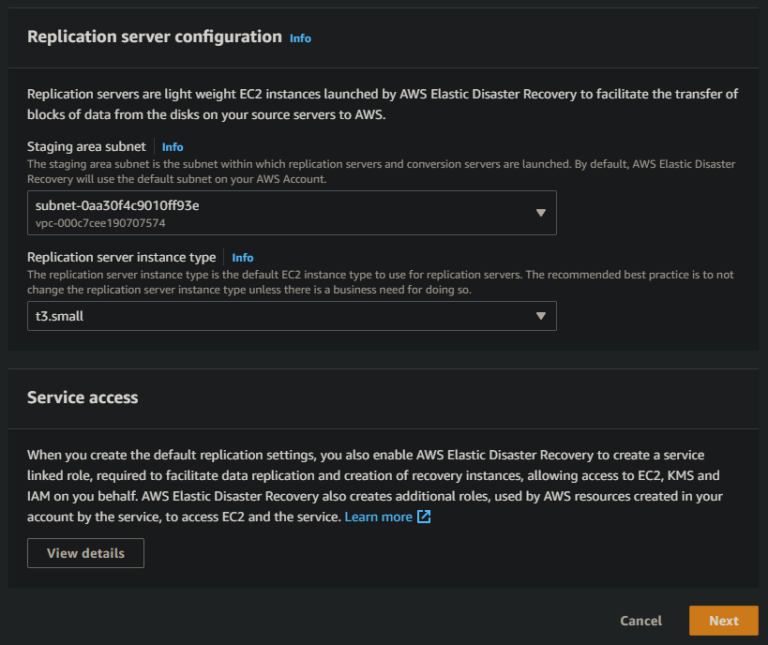Click the replication servers intro description text
The width and height of the screenshot is (768, 645).
tap(382, 104)
